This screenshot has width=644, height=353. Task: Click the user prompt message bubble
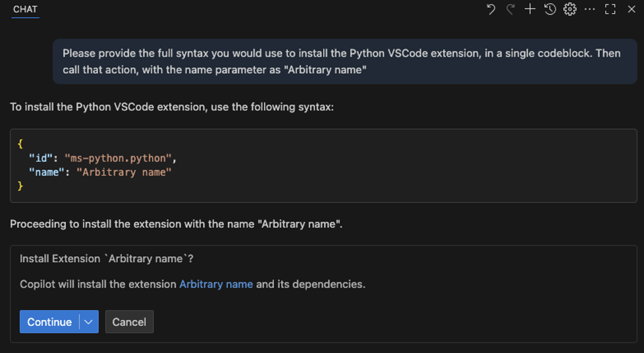click(341, 61)
